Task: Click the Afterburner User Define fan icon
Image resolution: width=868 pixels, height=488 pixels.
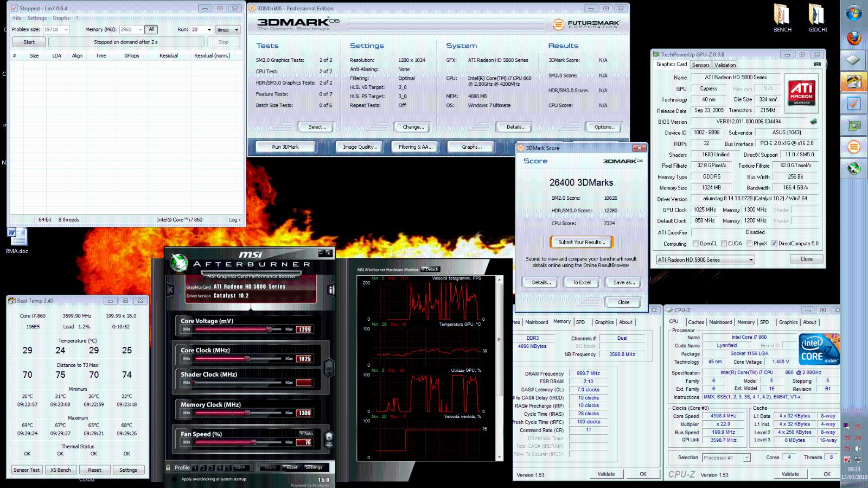Action: (329, 439)
